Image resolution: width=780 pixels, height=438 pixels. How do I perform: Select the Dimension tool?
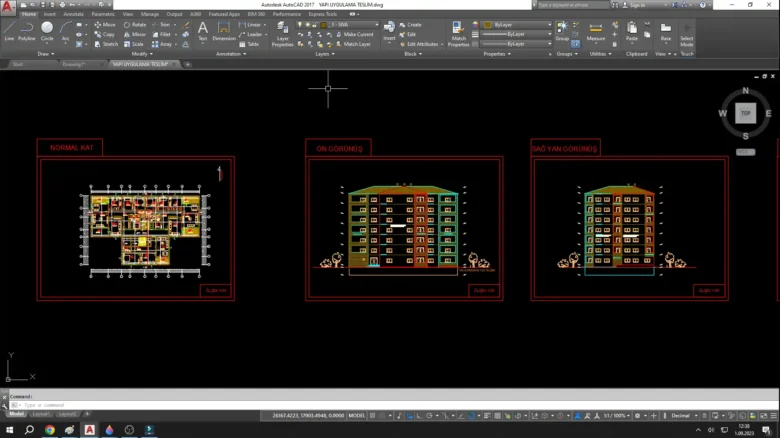[224, 31]
